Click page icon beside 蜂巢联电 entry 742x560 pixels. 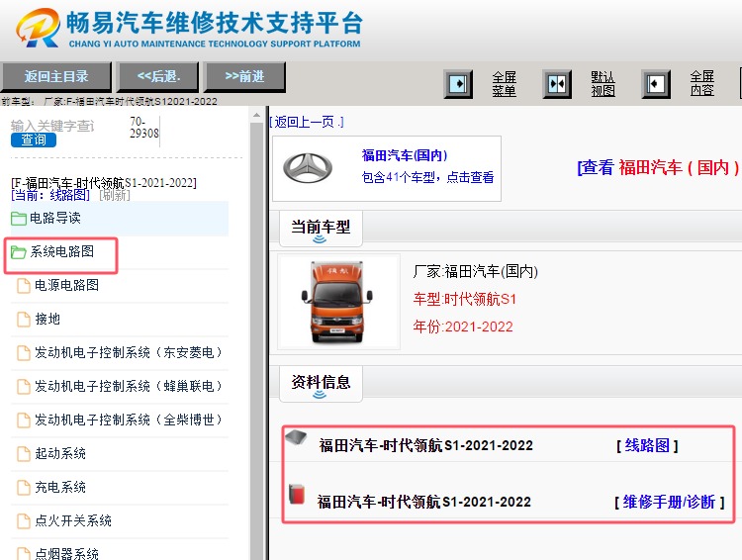(x=24, y=387)
